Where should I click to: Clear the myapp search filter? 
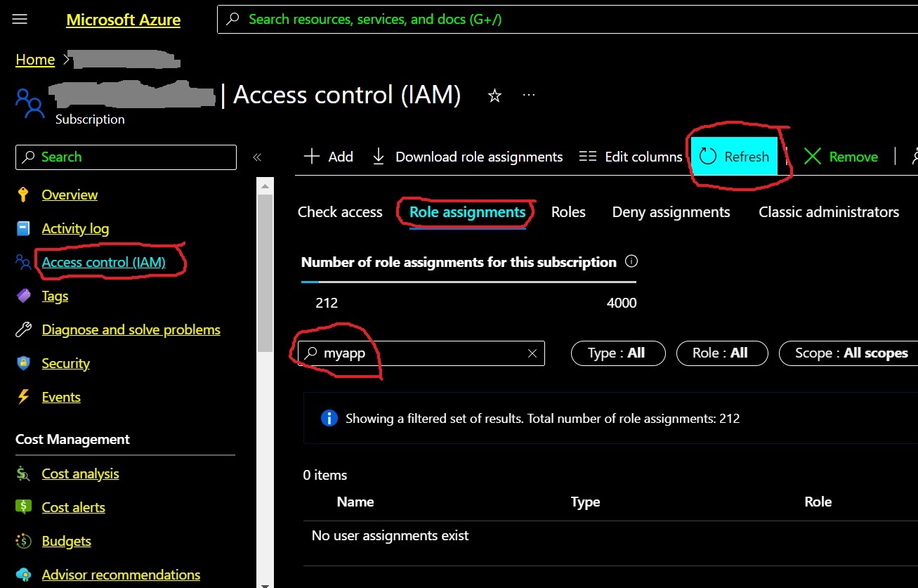(532, 354)
